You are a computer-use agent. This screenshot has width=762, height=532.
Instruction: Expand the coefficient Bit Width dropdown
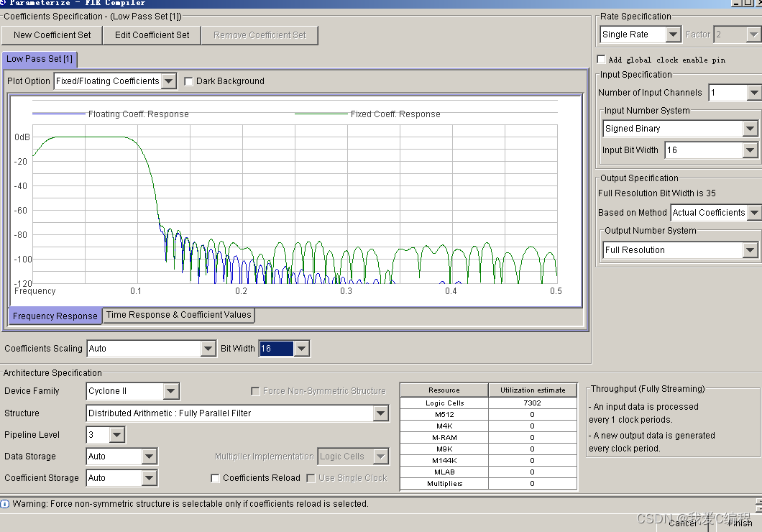[x=302, y=349]
